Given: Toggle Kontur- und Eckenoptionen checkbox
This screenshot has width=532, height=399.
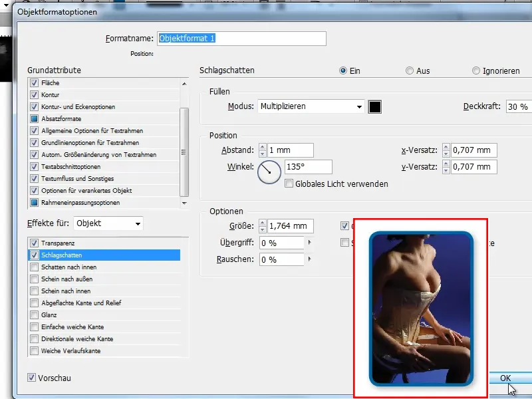Looking at the screenshot, I should (x=34, y=106).
